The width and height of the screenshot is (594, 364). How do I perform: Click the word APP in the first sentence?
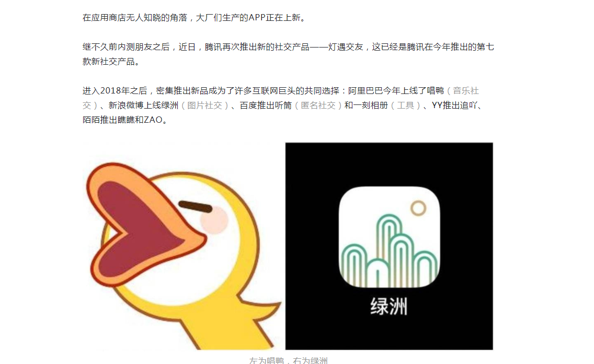click(256, 18)
